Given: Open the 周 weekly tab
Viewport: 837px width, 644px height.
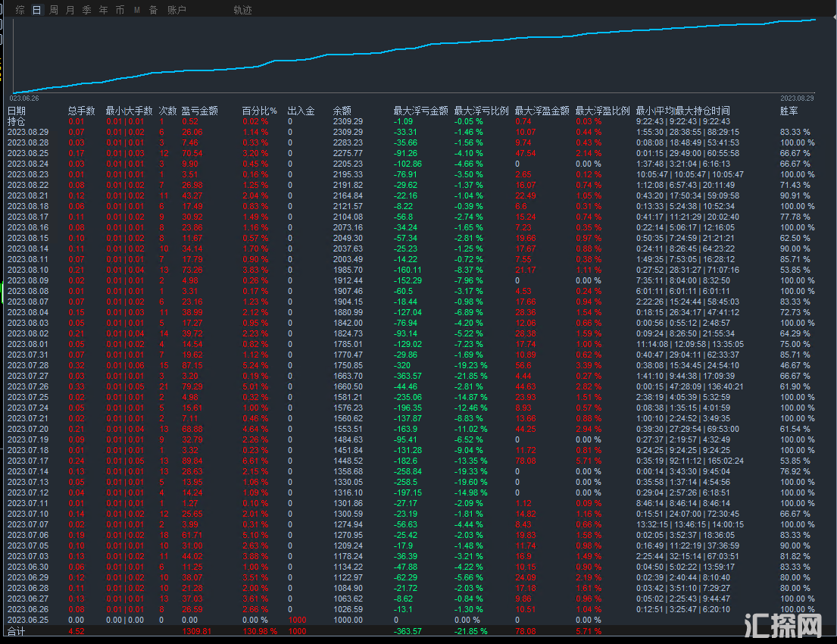Looking at the screenshot, I should click(x=54, y=10).
